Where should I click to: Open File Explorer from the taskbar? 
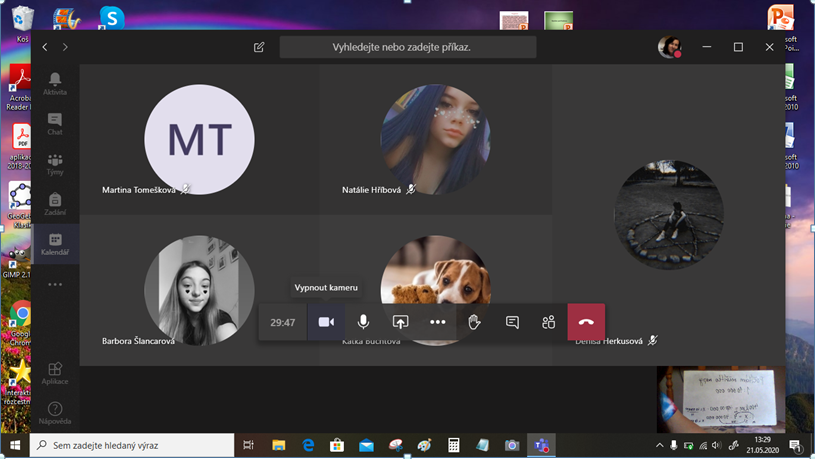pos(279,445)
